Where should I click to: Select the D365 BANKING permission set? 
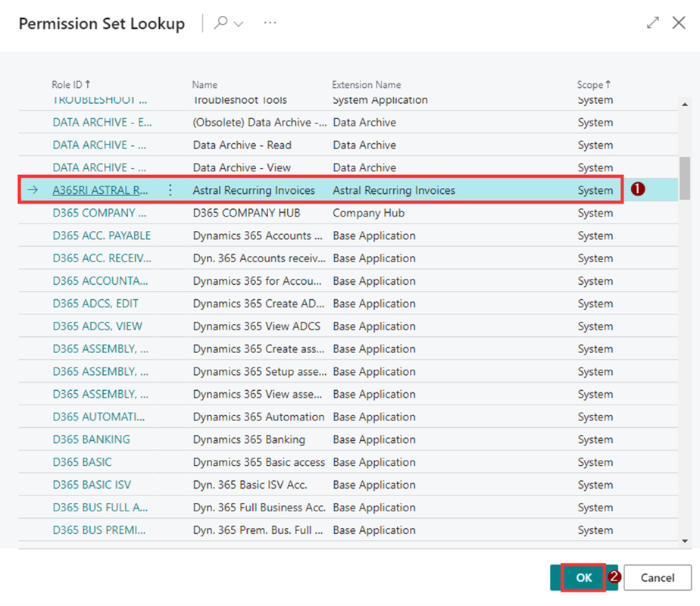pos(91,439)
